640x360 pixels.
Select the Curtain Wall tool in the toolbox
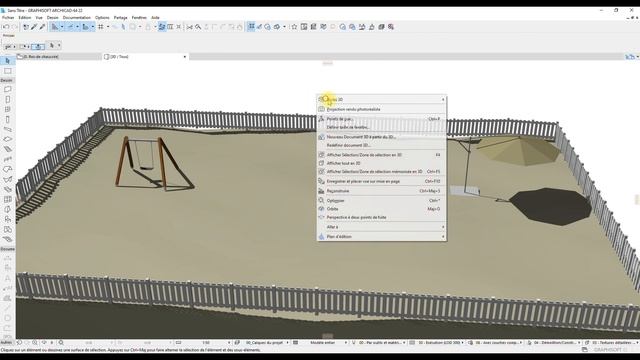(x=7, y=199)
